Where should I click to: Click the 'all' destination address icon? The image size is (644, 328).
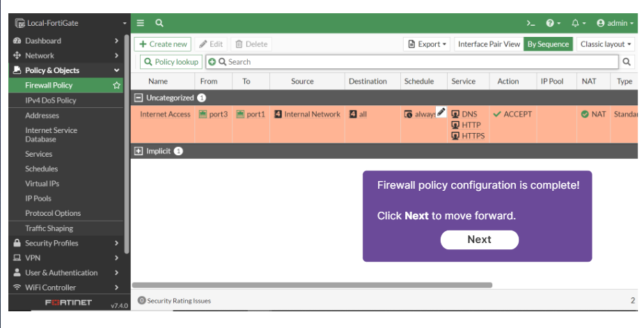[x=353, y=114]
